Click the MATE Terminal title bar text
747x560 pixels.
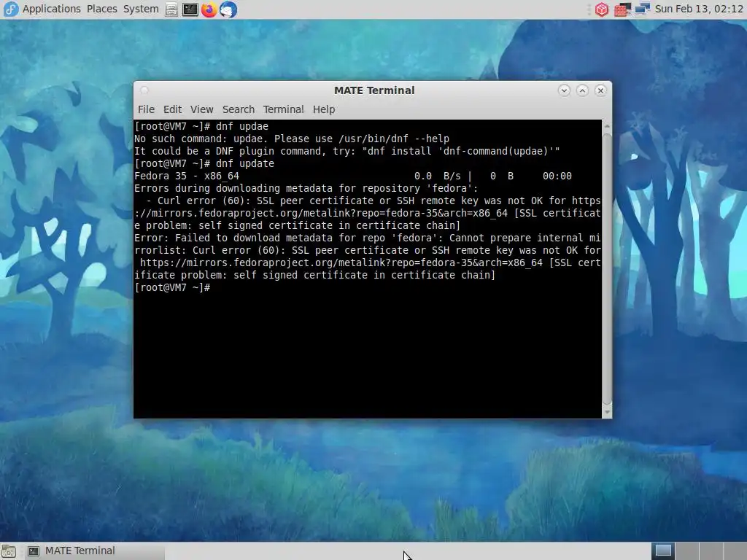tap(374, 90)
